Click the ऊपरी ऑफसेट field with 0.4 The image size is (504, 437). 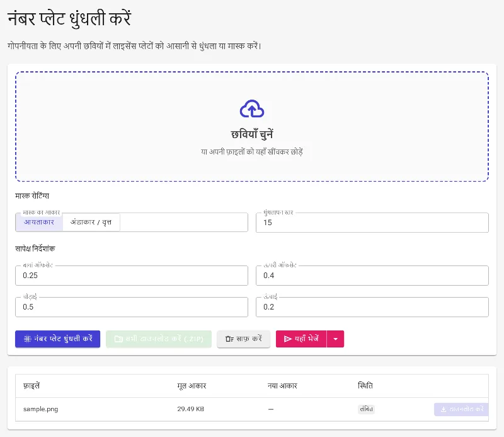tap(372, 276)
